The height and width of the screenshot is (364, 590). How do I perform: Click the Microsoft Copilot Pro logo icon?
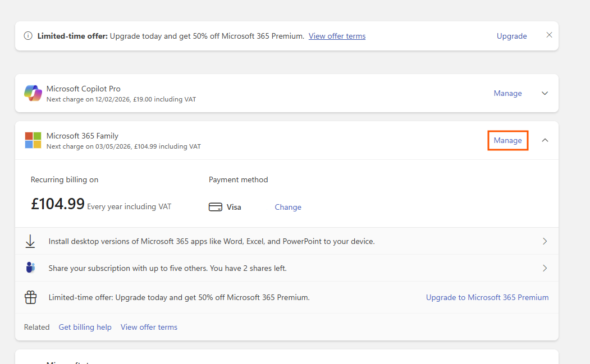click(33, 93)
